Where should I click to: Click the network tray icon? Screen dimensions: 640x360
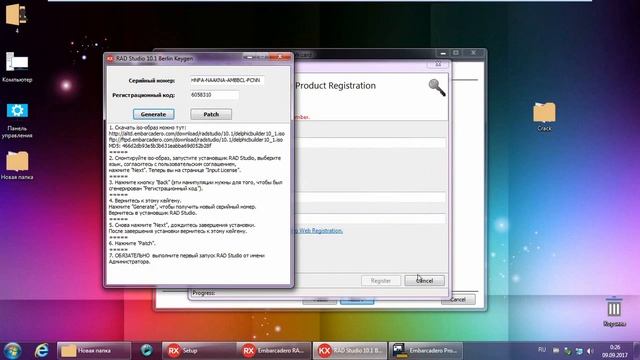pyautogui.click(x=579, y=351)
